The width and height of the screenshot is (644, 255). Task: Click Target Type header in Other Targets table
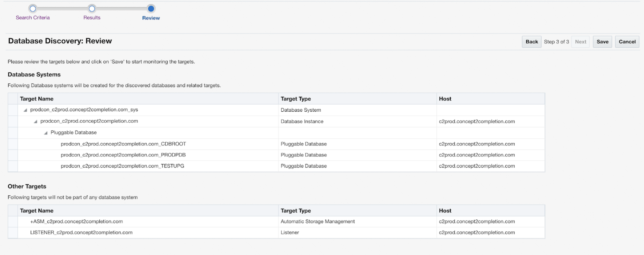tap(295, 211)
